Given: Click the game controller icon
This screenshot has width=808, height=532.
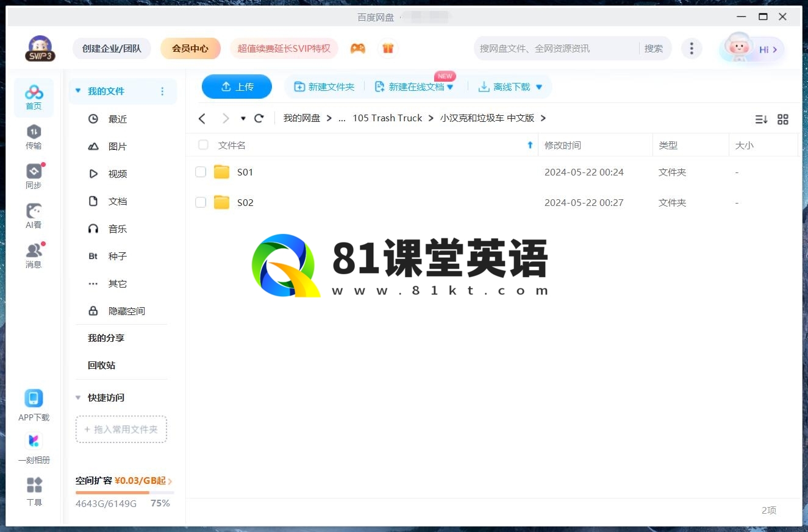Looking at the screenshot, I should 358,49.
